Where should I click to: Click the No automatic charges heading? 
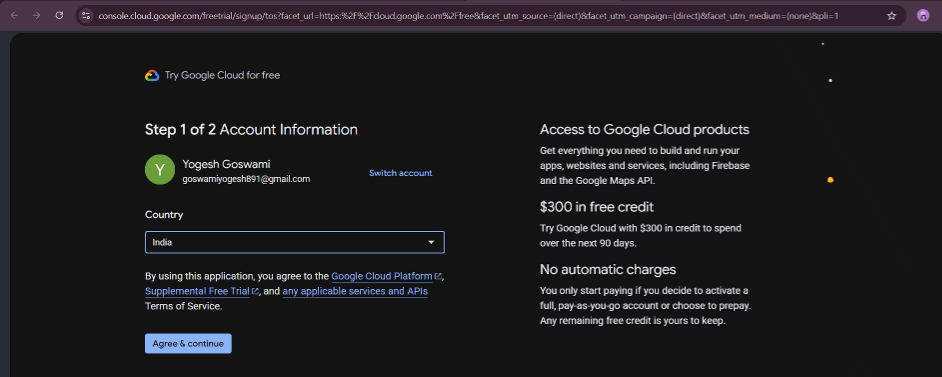[608, 269]
